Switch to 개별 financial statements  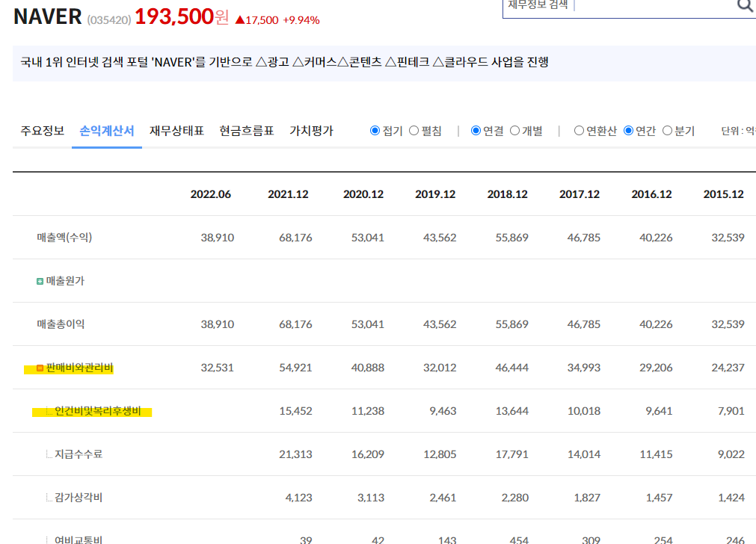click(515, 130)
